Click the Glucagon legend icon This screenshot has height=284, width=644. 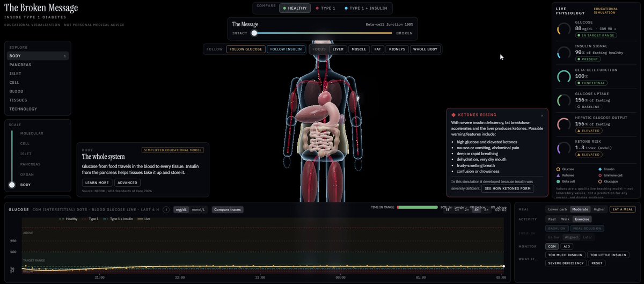[599, 181]
